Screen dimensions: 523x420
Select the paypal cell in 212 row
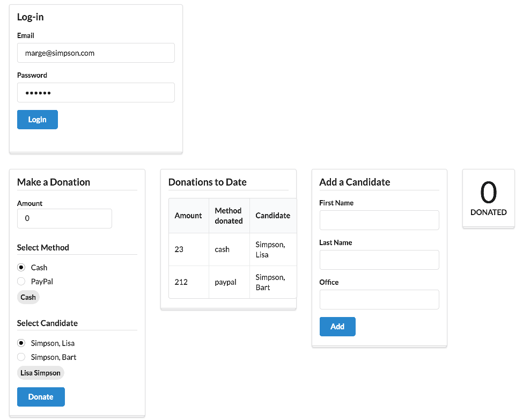coord(225,282)
